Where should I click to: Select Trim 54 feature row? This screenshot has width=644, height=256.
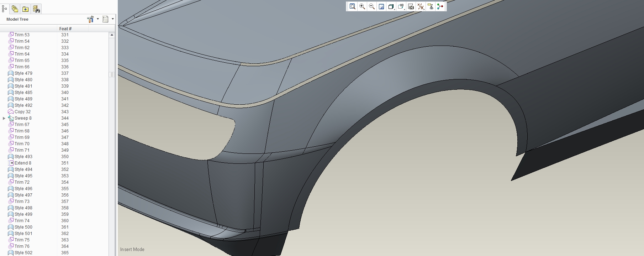point(22,41)
